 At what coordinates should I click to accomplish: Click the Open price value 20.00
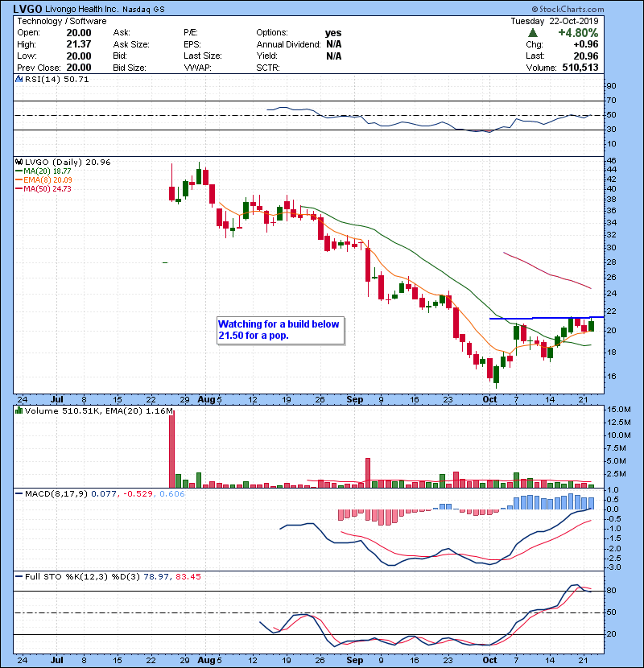click(x=79, y=33)
